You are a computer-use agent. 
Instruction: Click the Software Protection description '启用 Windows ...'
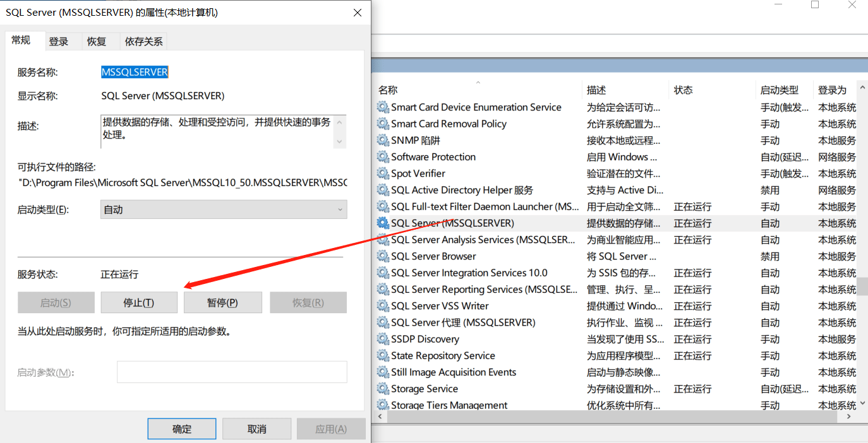coord(622,157)
